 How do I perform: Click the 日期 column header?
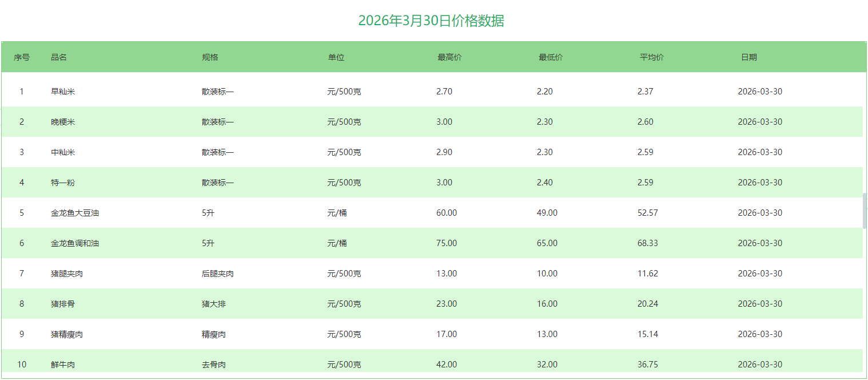(x=748, y=57)
